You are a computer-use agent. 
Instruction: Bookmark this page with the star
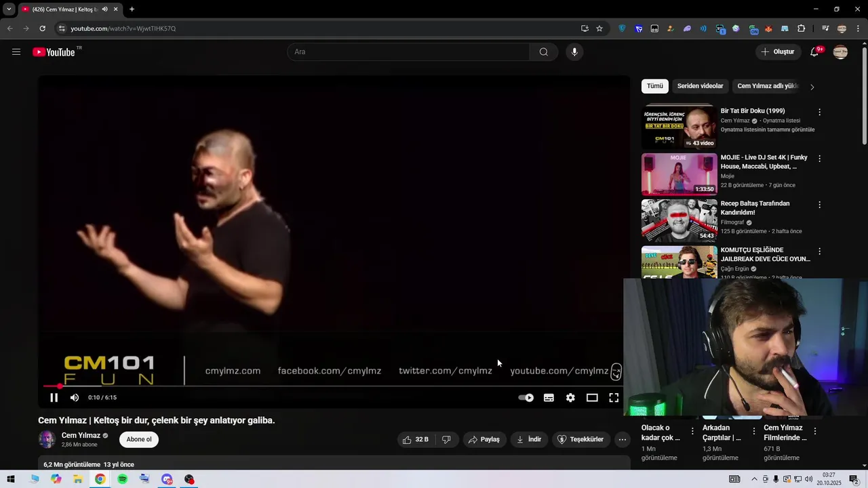pos(599,28)
